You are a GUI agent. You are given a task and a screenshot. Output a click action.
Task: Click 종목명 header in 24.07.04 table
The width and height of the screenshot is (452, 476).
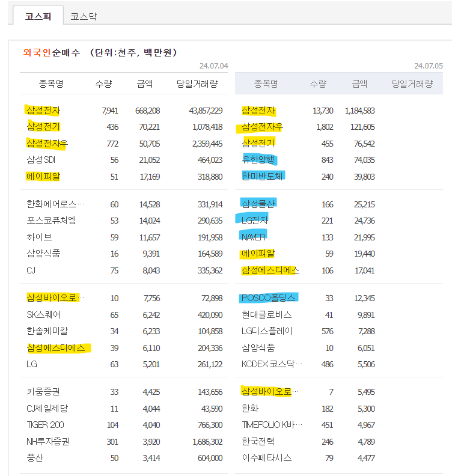coord(51,84)
